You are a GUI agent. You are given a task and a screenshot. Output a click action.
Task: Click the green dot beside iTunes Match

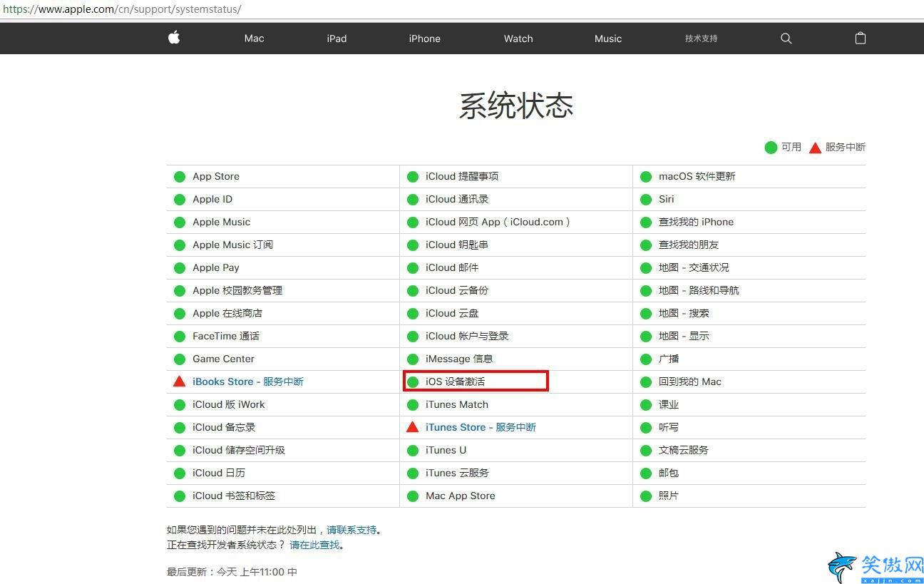point(412,404)
